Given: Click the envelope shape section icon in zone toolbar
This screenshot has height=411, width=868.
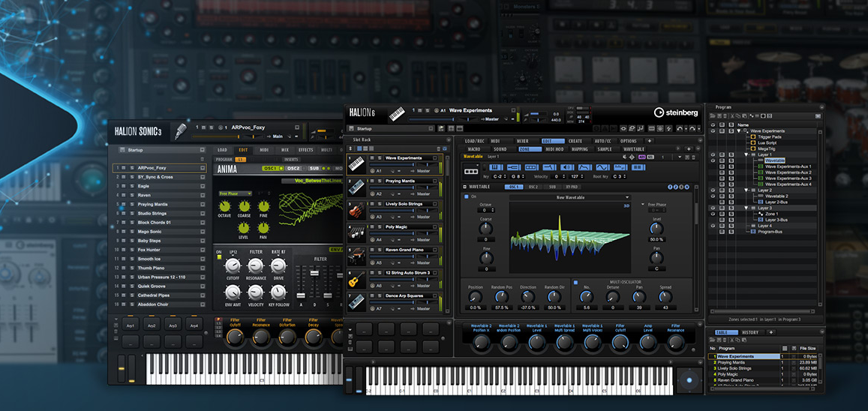Looking at the screenshot, I should click(584, 167).
